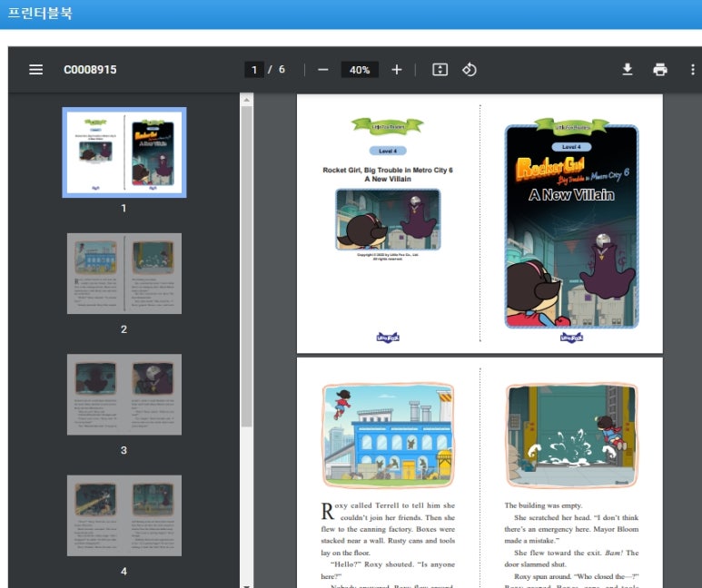
Task: Click the fit to page icon
Action: tap(440, 69)
